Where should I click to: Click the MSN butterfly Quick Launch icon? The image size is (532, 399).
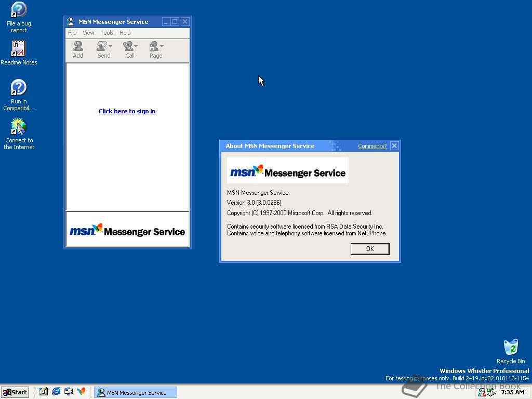point(81,392)
